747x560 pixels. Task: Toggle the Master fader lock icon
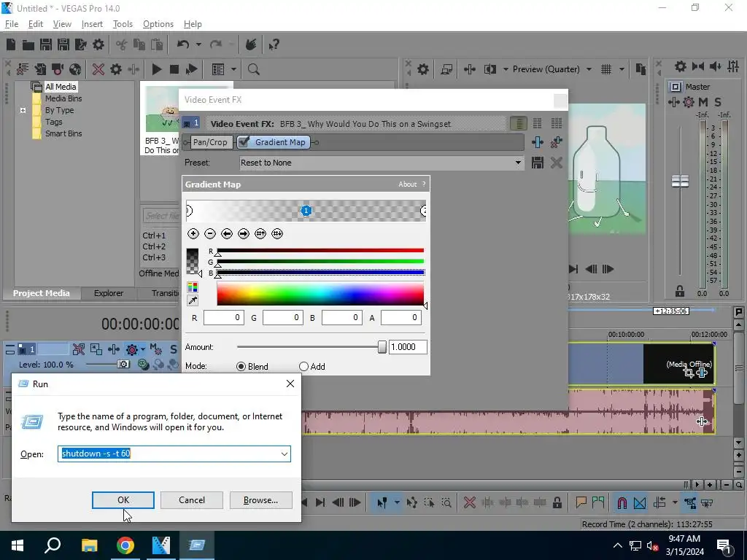click(x=680, y=291)
